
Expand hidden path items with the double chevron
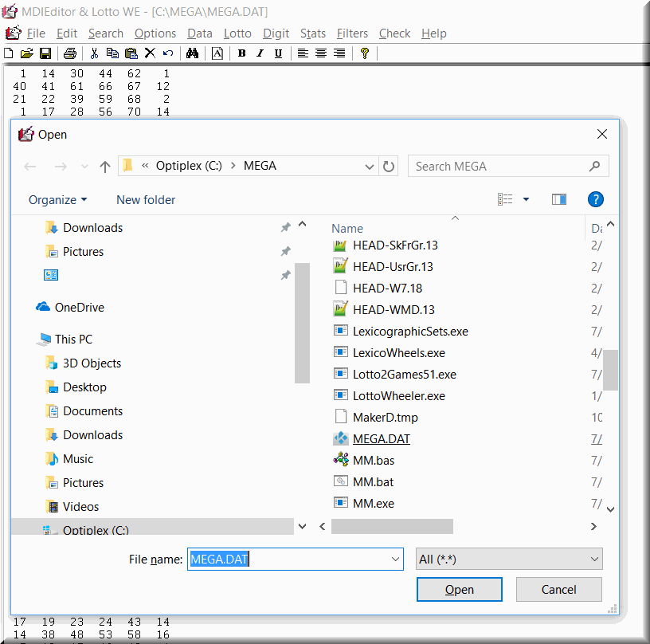coord(145,166)
